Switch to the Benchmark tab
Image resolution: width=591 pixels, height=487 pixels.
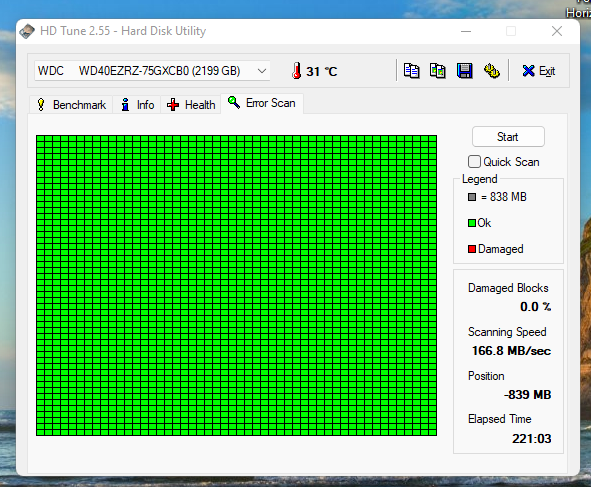pos(71,104)
